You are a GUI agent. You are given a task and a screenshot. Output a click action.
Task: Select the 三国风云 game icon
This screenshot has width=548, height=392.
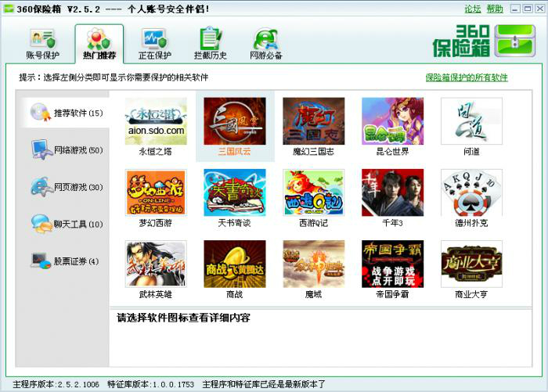click(235, 121)
